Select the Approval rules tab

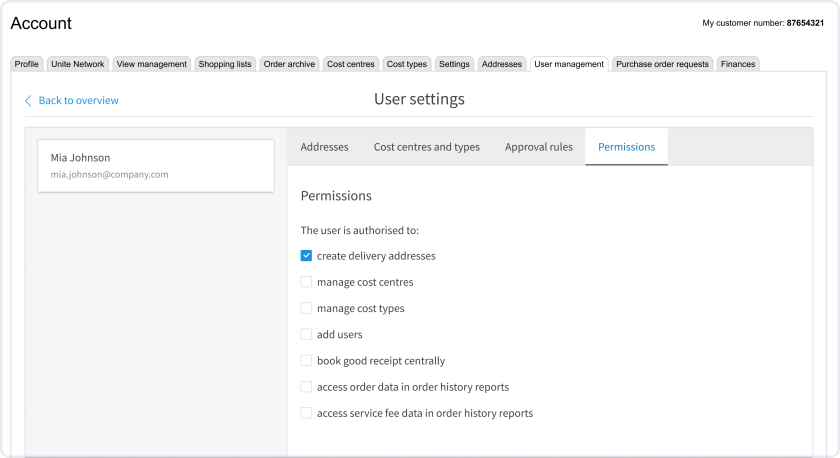(538, 147)
